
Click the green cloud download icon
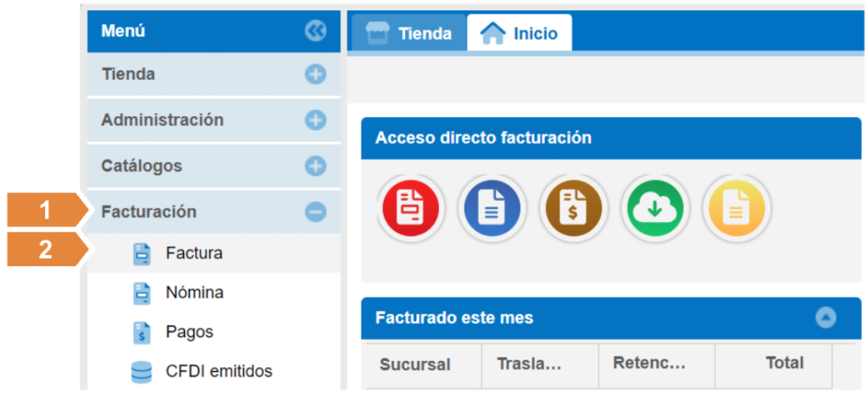[654, 208]
